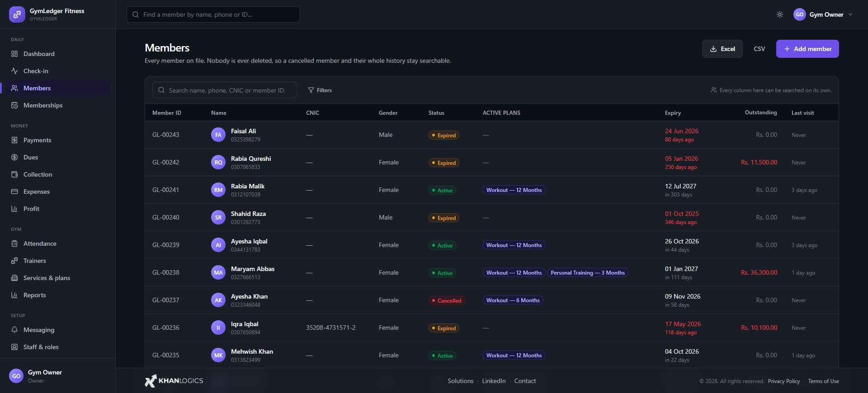The width and height of the screenshot is (868, 393).
Task: Click the LinkedIn footer link
Action: point(494,381)
